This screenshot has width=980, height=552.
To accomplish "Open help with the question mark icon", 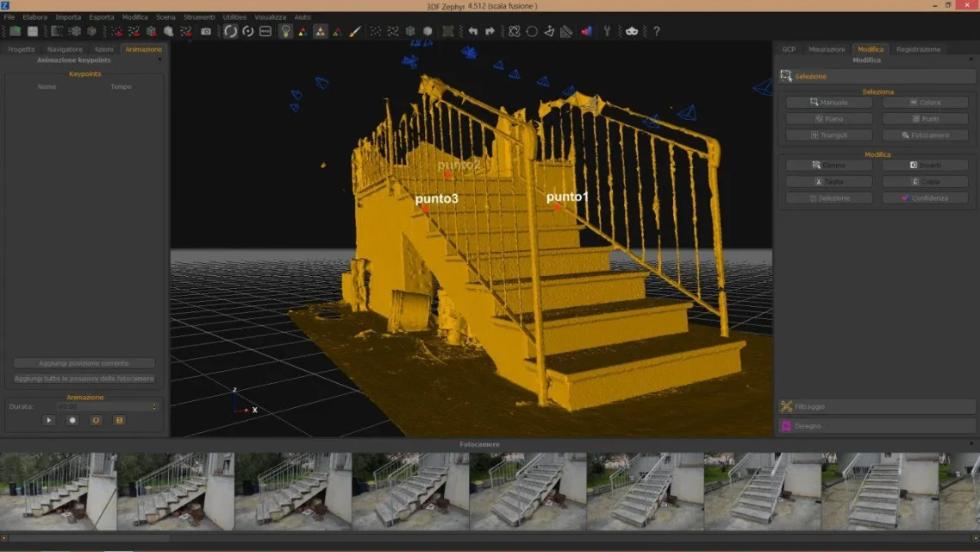I will (656, 31).
